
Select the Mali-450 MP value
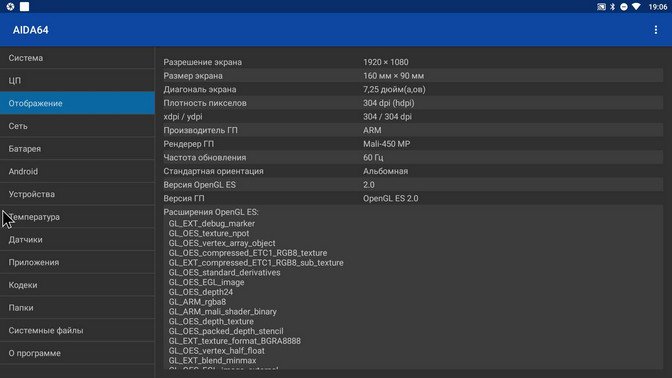click(387, 144)
